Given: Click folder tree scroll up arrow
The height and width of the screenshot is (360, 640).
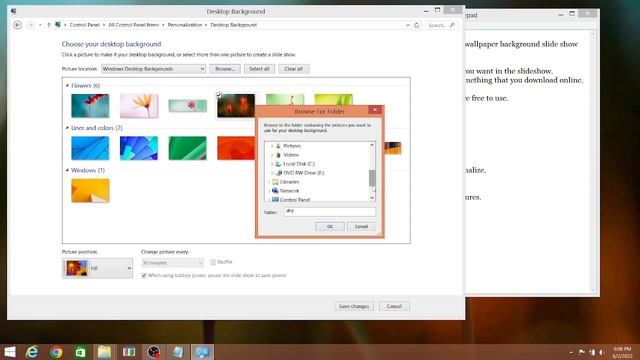Looking at the screenshot, I should click(x=372, y=145).
